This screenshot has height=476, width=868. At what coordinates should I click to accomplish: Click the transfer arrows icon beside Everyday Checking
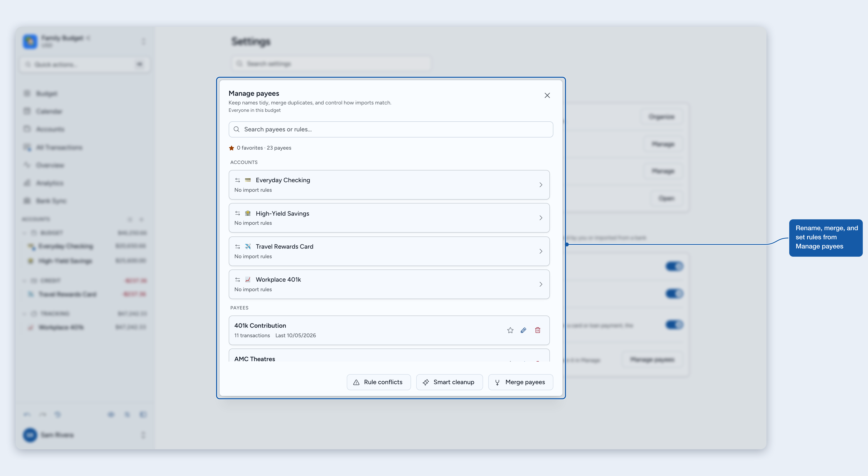(238, 180)
